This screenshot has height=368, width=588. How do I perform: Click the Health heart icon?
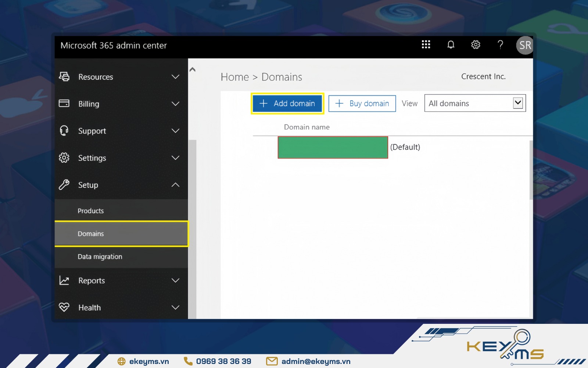click(64, 307)
